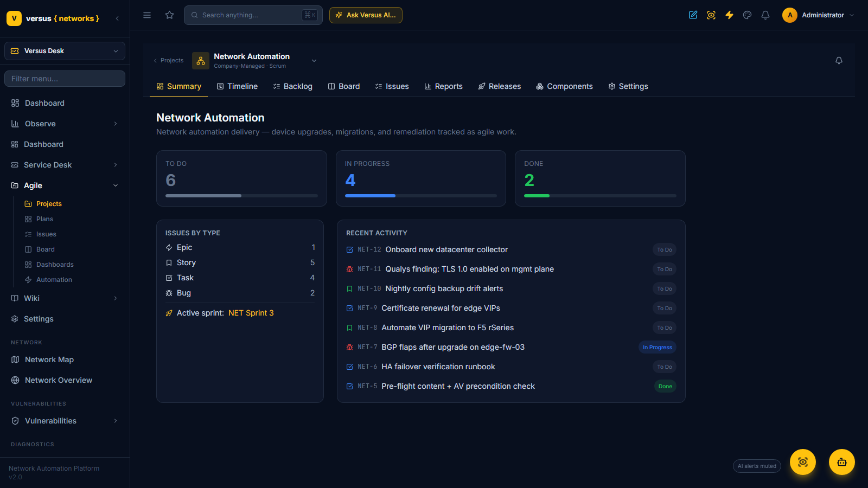
Task: Click the Ask Versus AI button
Action: pos(366,15)
